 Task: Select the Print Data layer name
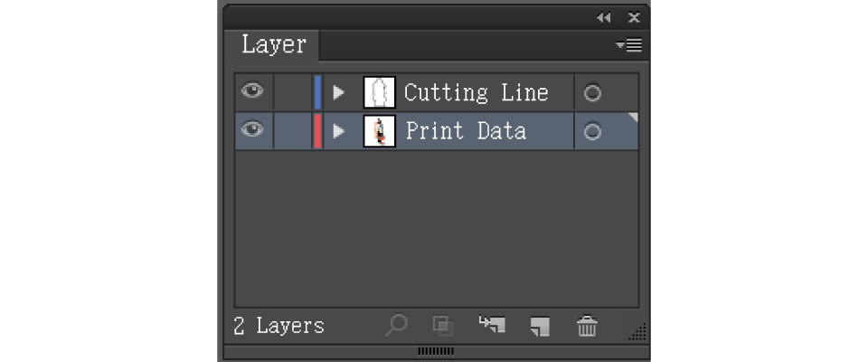click(x=466, y=130)
